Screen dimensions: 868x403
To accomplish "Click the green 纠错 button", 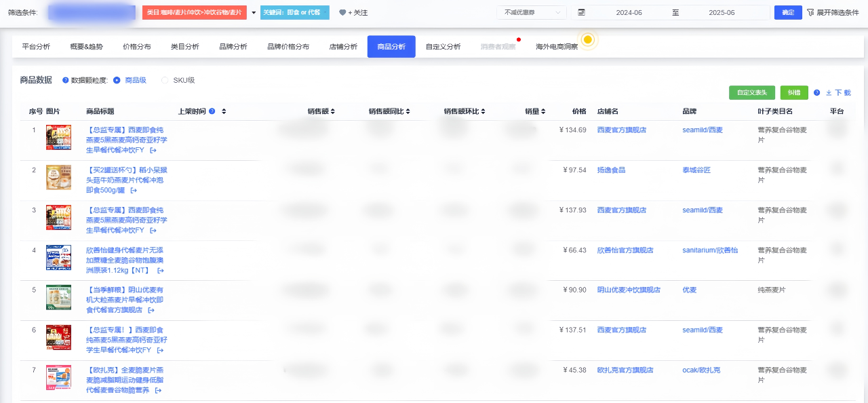I will click(x=794, y=93).
